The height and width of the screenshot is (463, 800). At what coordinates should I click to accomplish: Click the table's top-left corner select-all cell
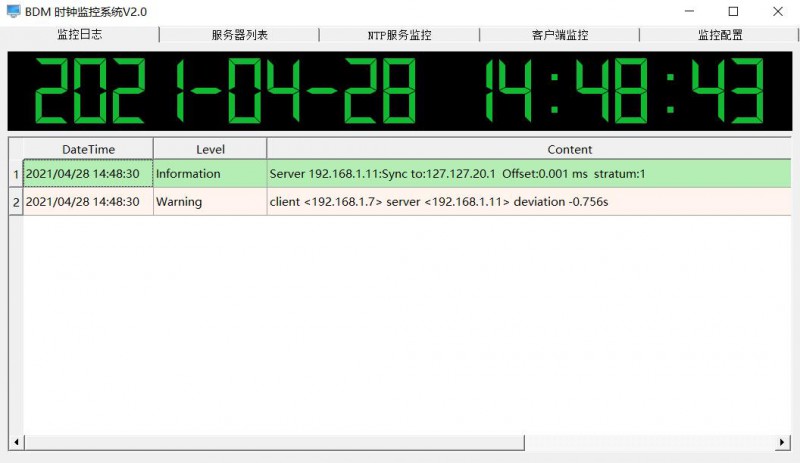[16, 149]
